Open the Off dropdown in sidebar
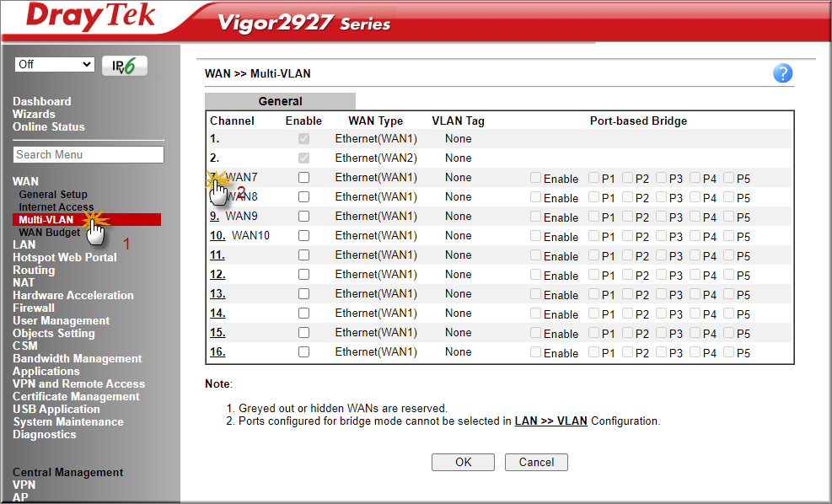832x504 pixels. [55, 64]
